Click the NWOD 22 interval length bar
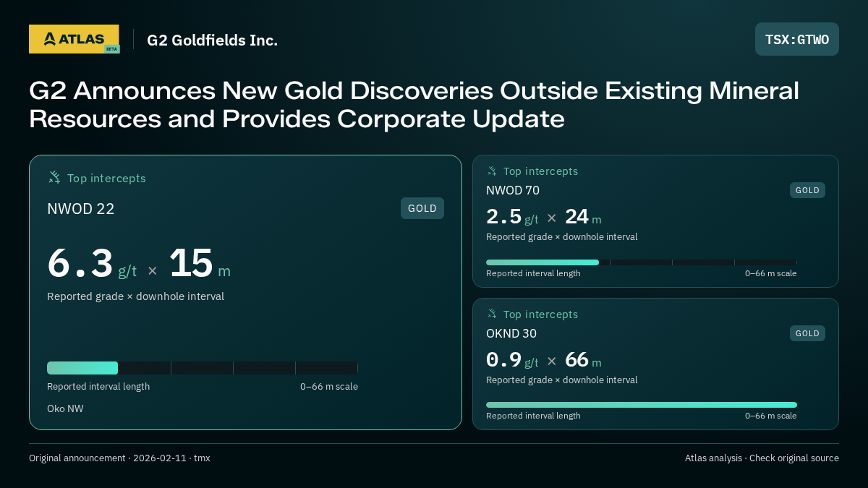Viewport: 868px width, 488px height. coord(203,368)
